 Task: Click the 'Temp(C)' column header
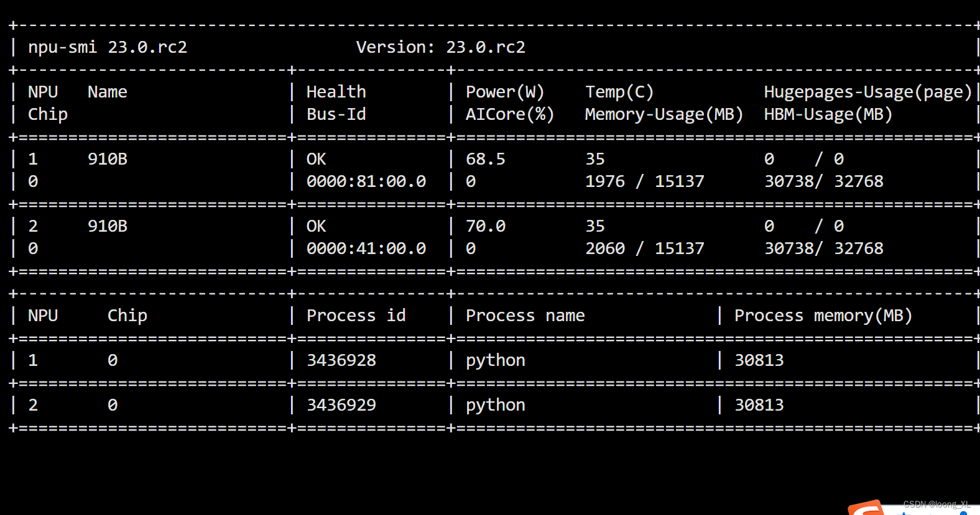click(619, 92)
